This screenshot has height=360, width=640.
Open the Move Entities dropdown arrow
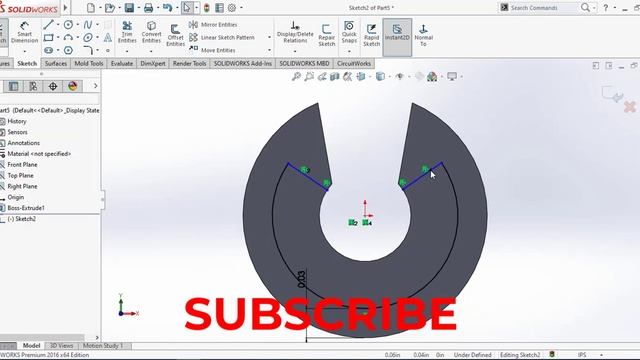[269, 50]
